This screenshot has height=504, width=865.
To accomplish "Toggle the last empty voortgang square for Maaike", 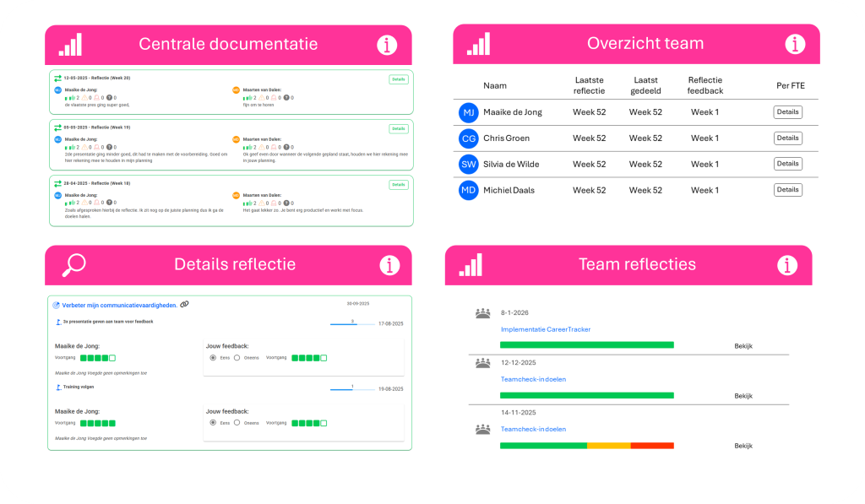I will click(x=112, y=358).
